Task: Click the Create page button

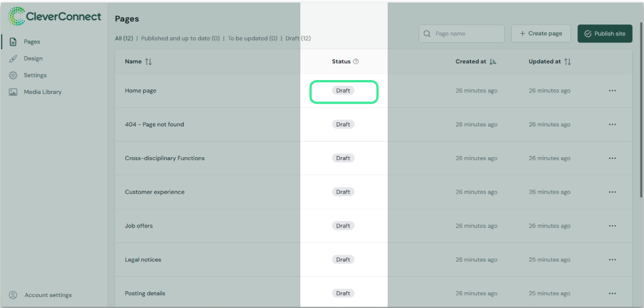Action: [x=541, y=34]
